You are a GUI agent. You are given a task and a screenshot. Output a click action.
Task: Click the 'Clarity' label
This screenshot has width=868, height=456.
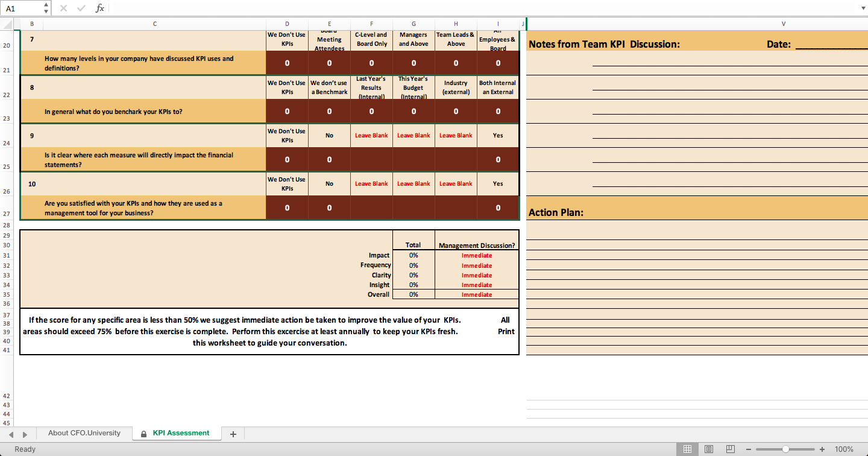point(382,275)
